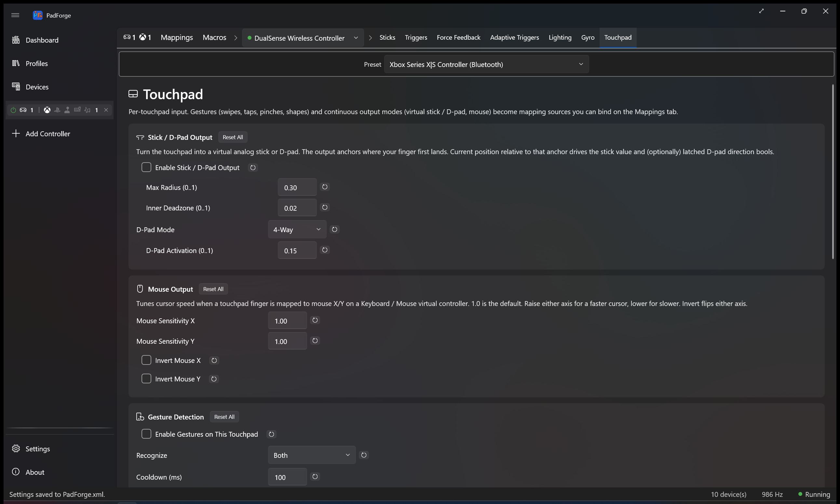
Task: Reset Mouse Sensitivity X
Action: tap(315, 320)
